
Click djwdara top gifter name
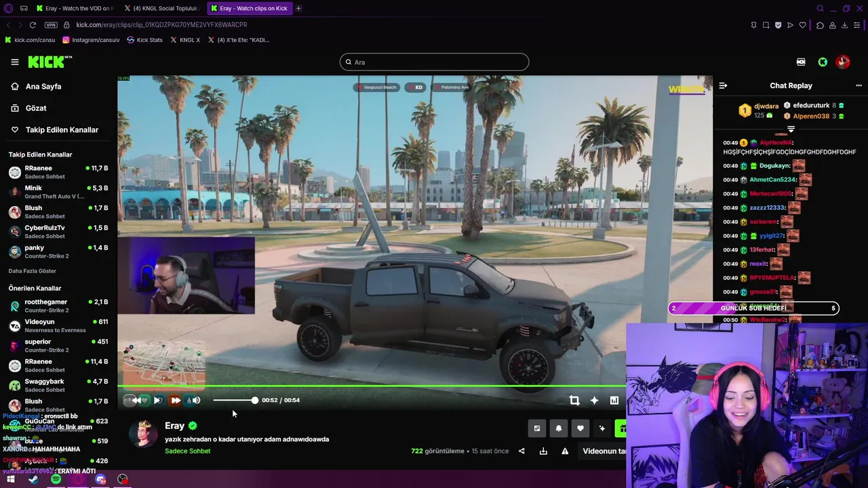(x=766, y=106)
